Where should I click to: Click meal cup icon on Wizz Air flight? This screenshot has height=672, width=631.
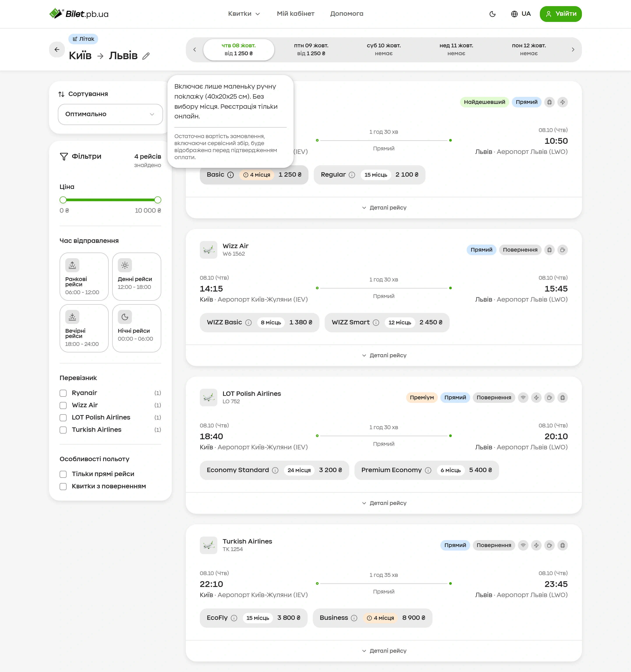563,250
